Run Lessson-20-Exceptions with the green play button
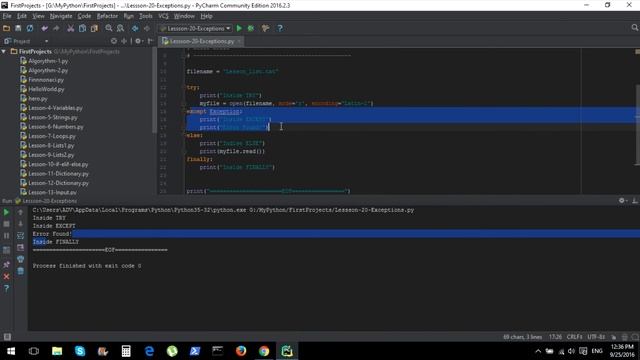 pos(239,28)
